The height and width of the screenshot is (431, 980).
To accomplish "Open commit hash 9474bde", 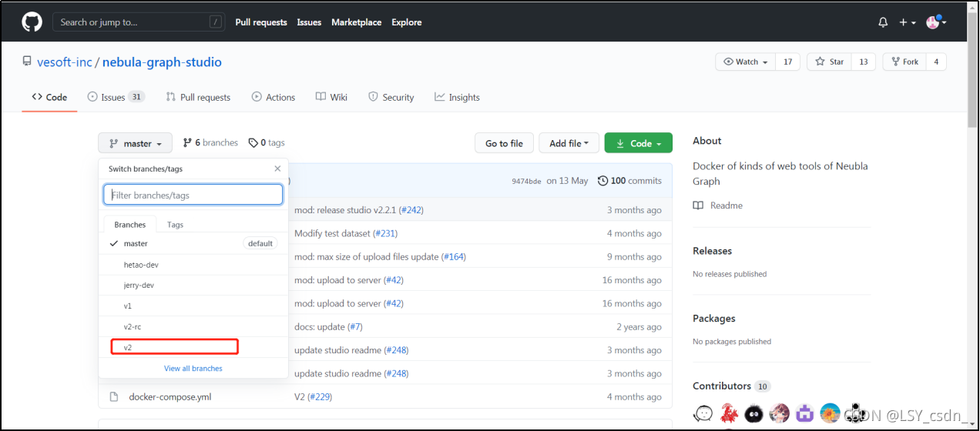I will [527, 182].
